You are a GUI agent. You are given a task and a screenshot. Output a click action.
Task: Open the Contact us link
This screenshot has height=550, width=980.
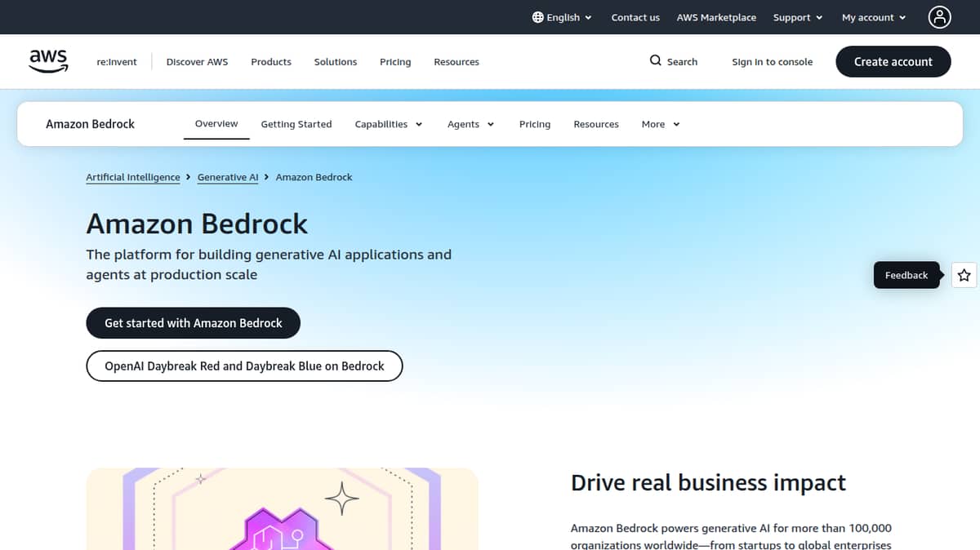[x=635, y=17]
